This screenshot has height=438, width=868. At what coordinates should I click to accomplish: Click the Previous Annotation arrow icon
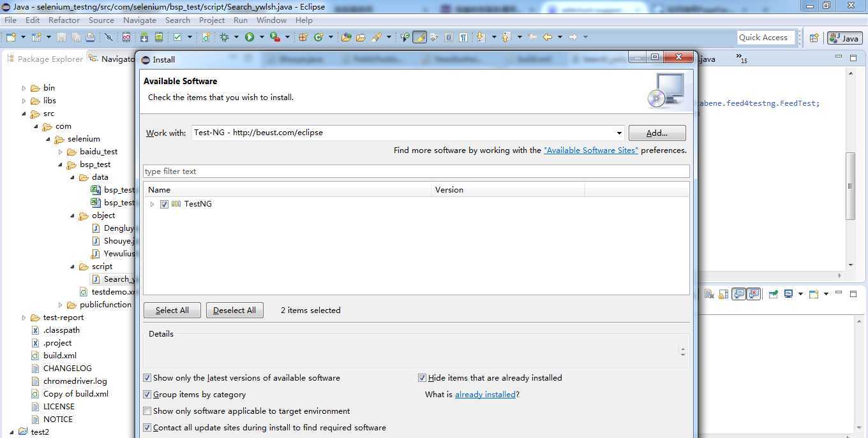pos(506,37)
